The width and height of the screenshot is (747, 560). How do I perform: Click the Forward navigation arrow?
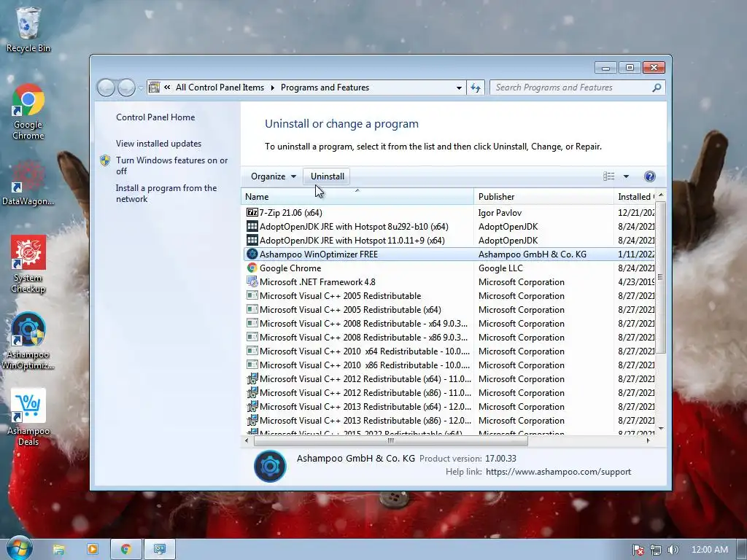(x=126, y=87)
